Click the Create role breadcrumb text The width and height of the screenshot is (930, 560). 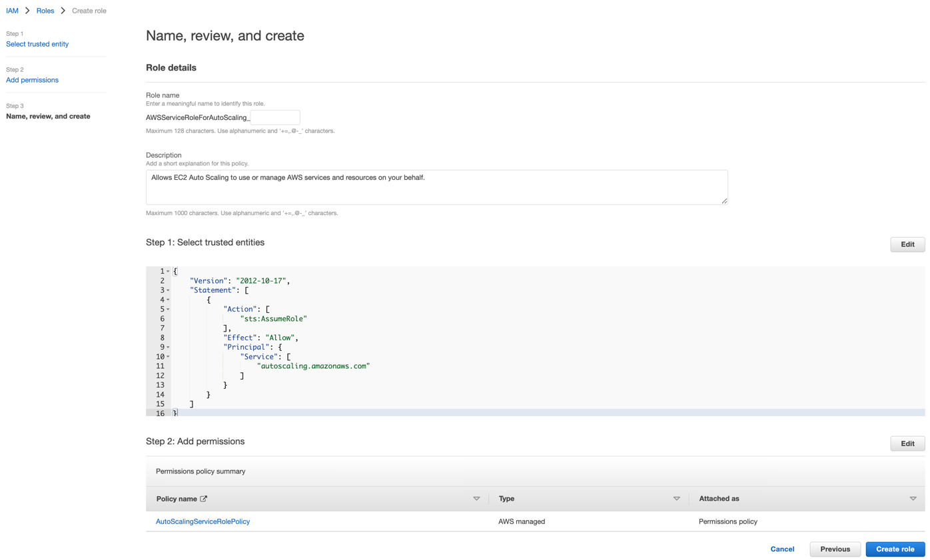(x=89, y=11)
